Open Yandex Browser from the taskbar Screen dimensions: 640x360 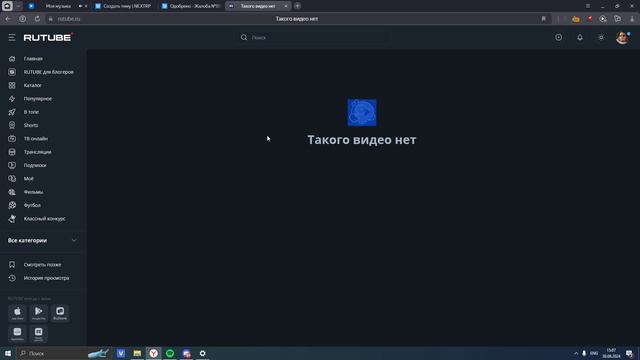(153, 353)
